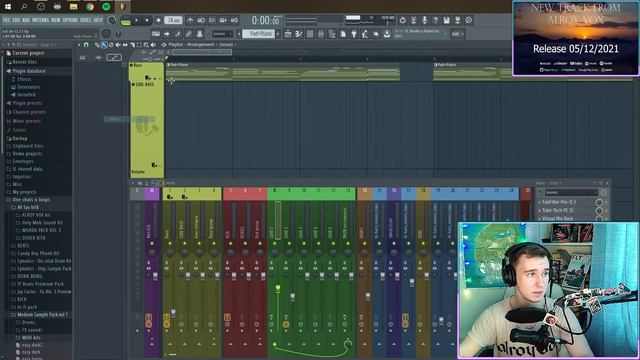Select the paint brush tool in Playlist
This screenshot has width=640, height=360.
[104, 44]
